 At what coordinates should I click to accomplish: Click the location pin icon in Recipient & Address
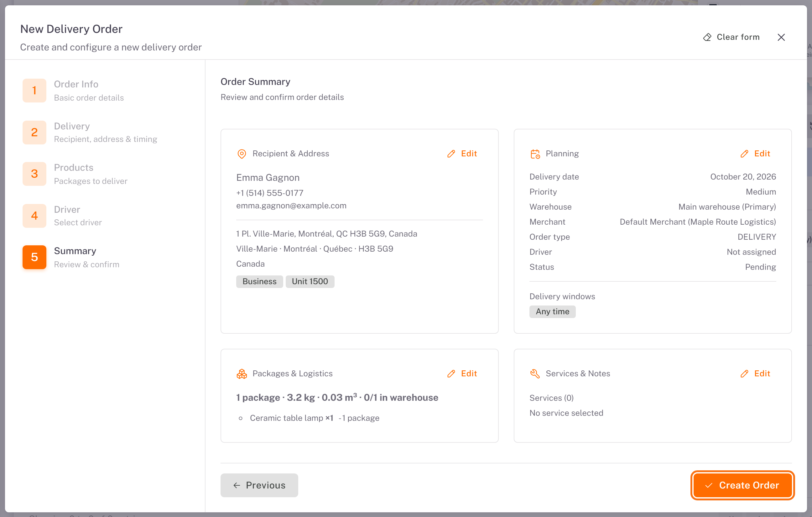tap(242, 154)
